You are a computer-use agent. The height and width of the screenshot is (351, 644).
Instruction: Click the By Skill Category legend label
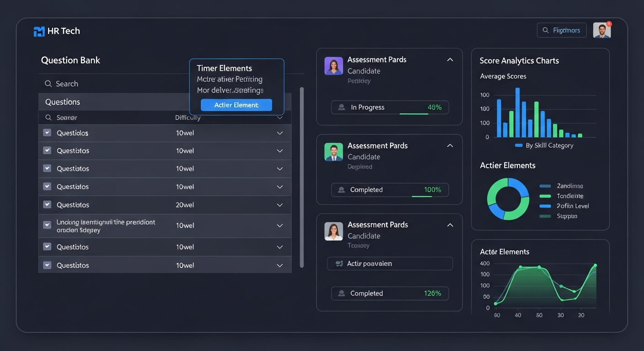click(x=549, y=145)
